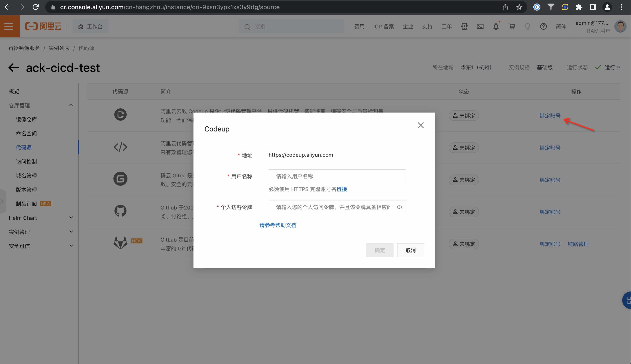Screen dimensions: 631x364
Task: Click the 确定 confirm button
Action: [x=380, y=250]
